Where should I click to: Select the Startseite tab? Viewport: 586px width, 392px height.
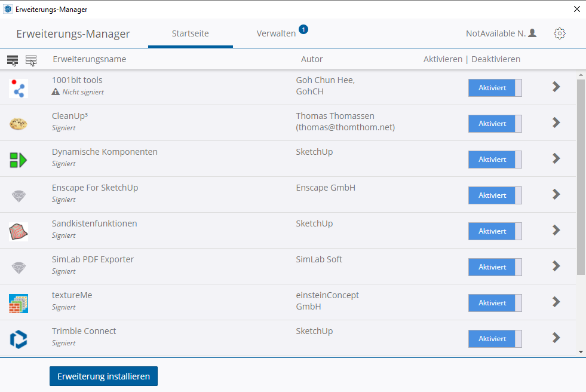pos(190,33)
